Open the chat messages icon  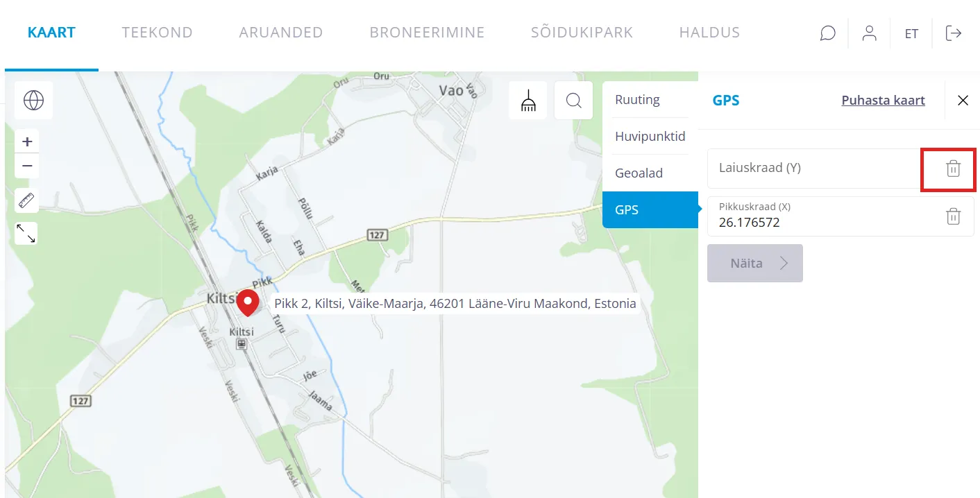827,33
